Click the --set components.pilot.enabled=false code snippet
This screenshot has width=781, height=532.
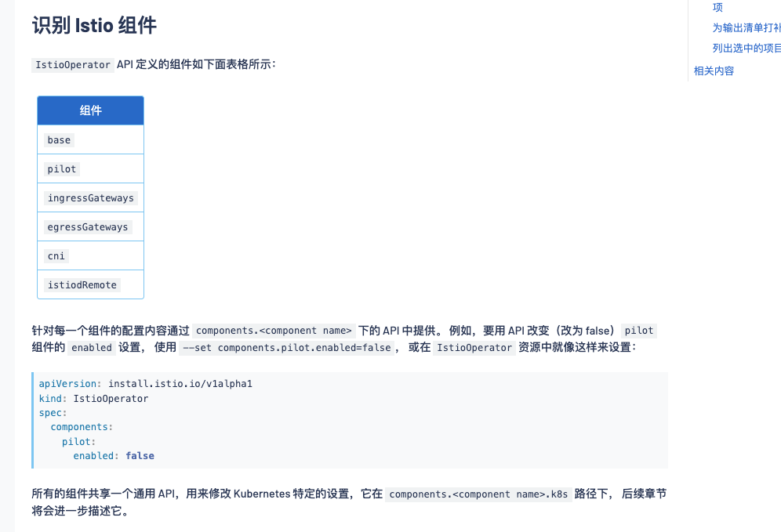(287, 347)
